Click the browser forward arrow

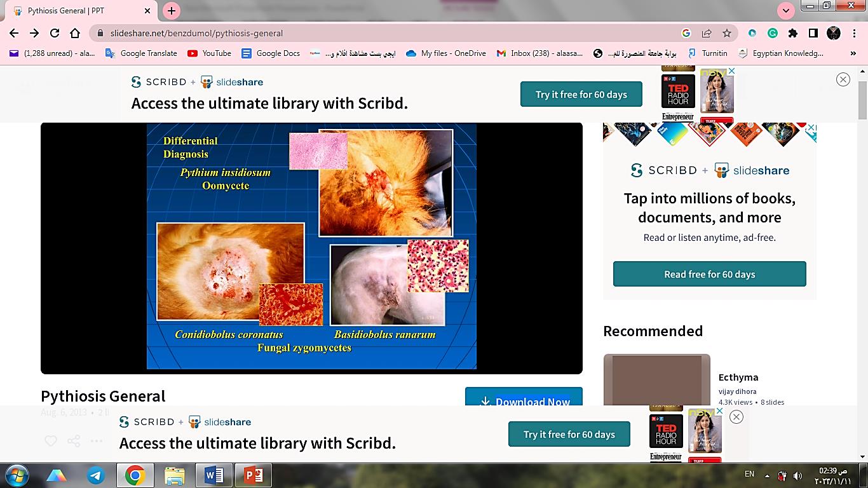click(x=34, y=33)
